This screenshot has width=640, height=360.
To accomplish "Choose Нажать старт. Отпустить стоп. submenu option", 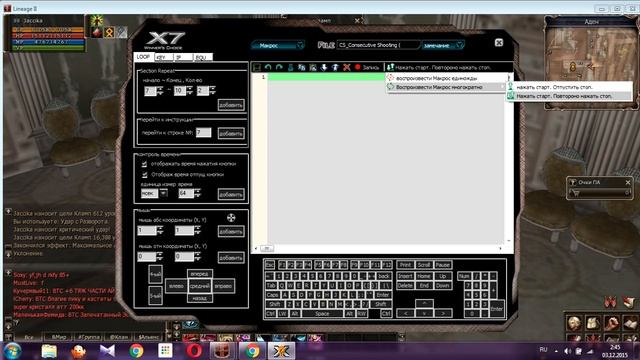I will tap(569, 87).
